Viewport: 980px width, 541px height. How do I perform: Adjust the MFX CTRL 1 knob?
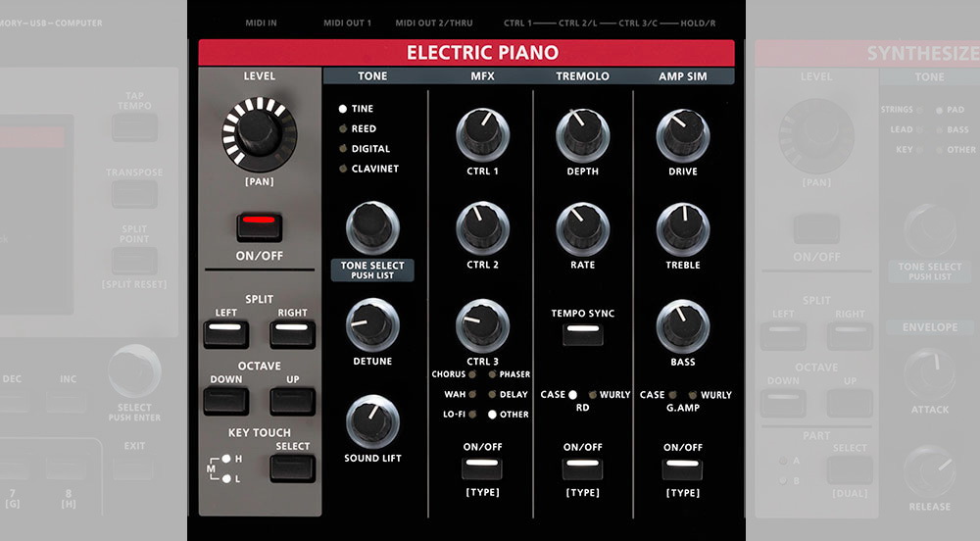482,135
